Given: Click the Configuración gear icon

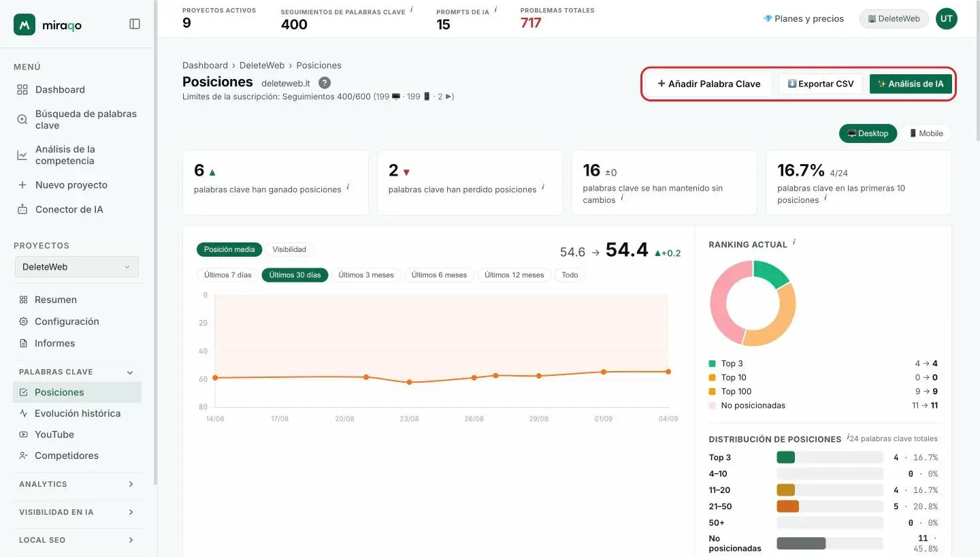Looking at the screenshot, I should (x=24, y=321).
